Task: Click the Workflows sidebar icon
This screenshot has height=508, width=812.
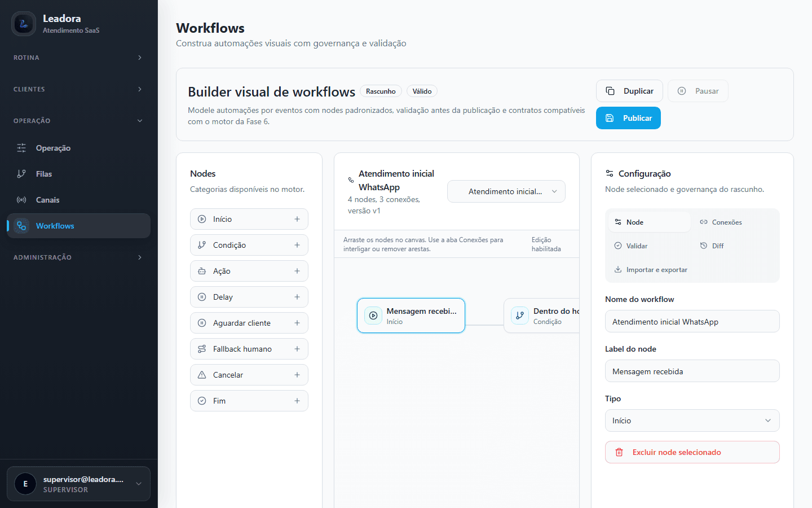Action: coord(21,226)
